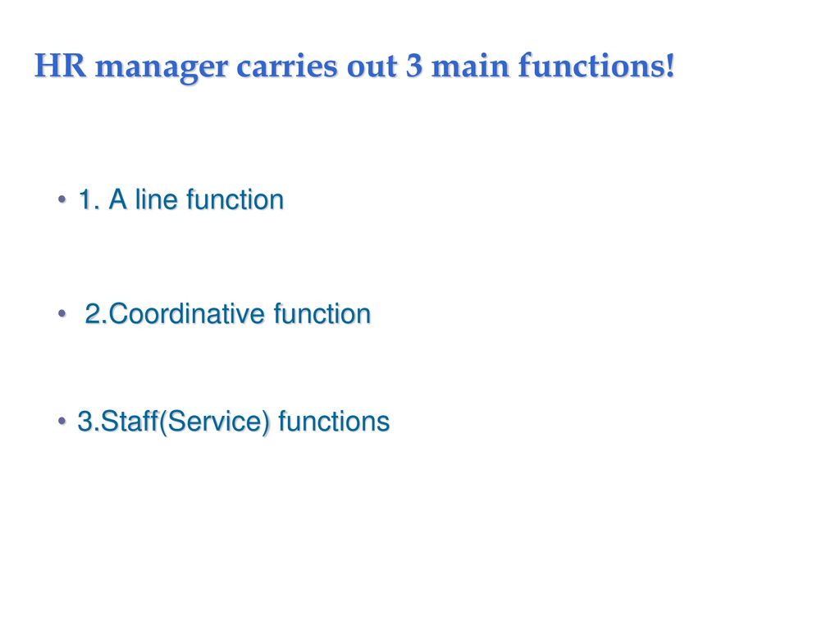Click the word 'function' after 'Coordinative'
Viewport: 840px width, 630px height.
[x=322, y=314]
